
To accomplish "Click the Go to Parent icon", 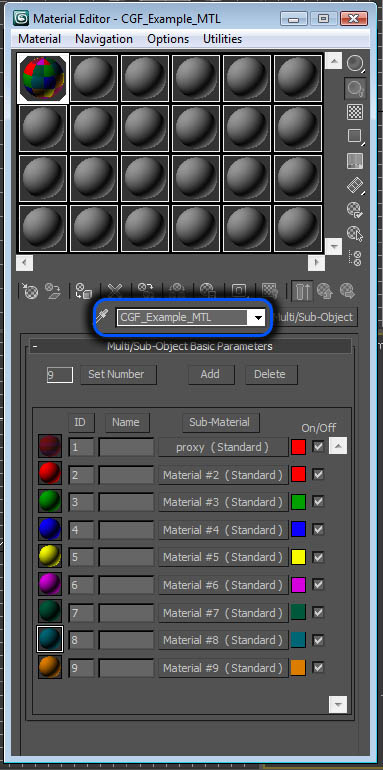I will point(325,291).
